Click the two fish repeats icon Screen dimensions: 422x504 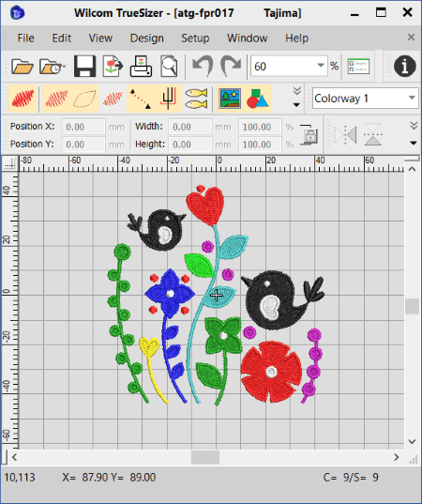[196, 99]
